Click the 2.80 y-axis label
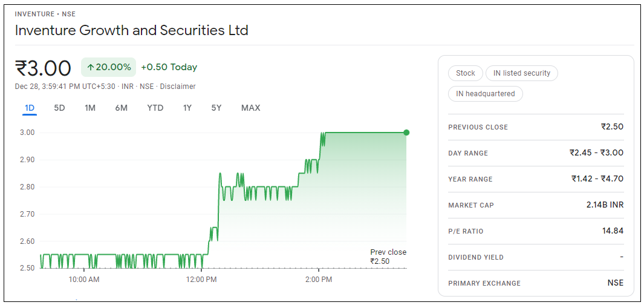Viewport: 644px width, 305px height. click(27, 187)
